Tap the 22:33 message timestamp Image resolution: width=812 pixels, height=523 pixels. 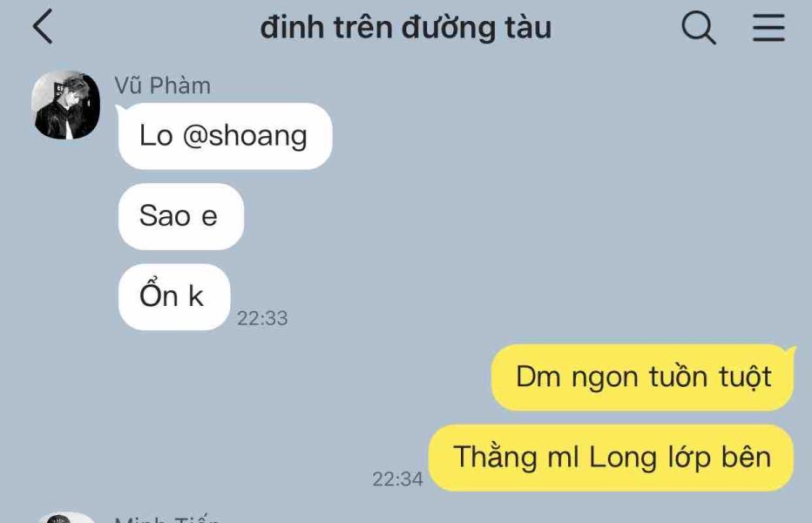coord(262,318)
